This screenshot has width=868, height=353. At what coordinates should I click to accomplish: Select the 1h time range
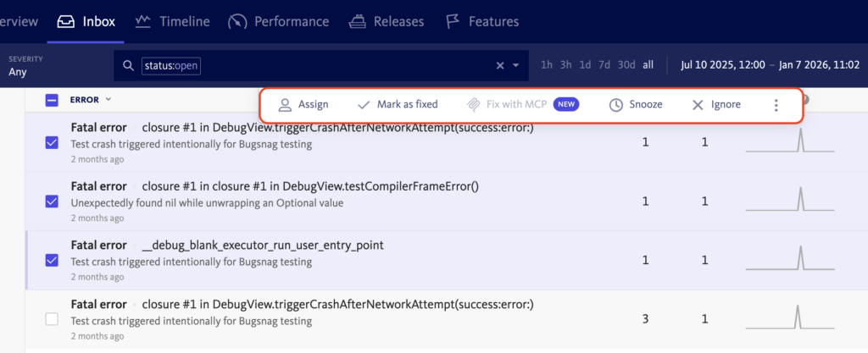[547, 65]
